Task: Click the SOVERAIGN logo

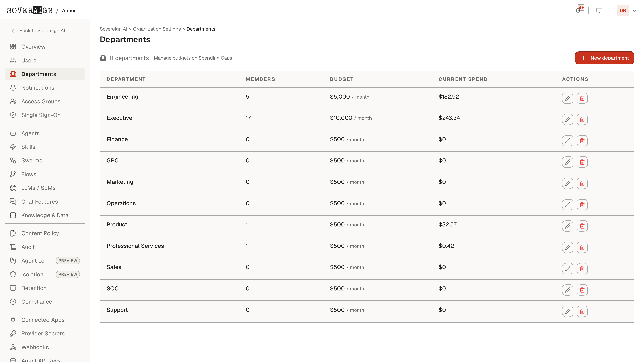Action: click(30, 10)
